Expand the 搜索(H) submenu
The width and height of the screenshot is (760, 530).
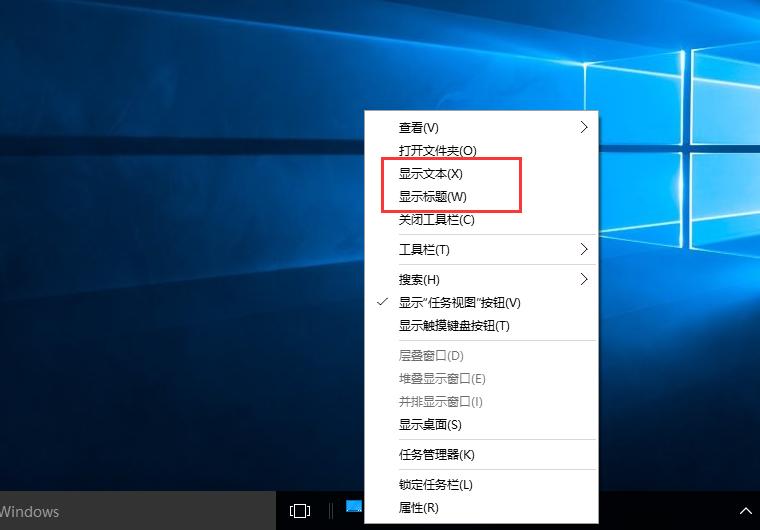tap(481, 280)
